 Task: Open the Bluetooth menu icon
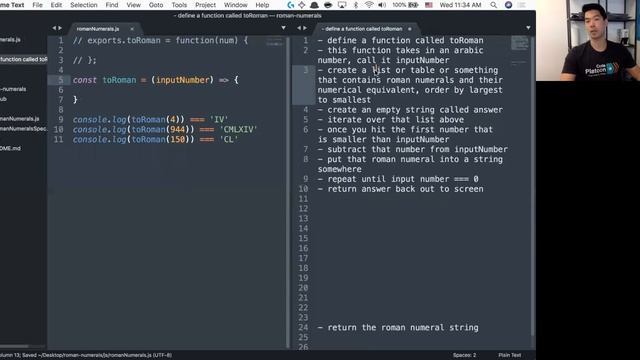[356, 5]
